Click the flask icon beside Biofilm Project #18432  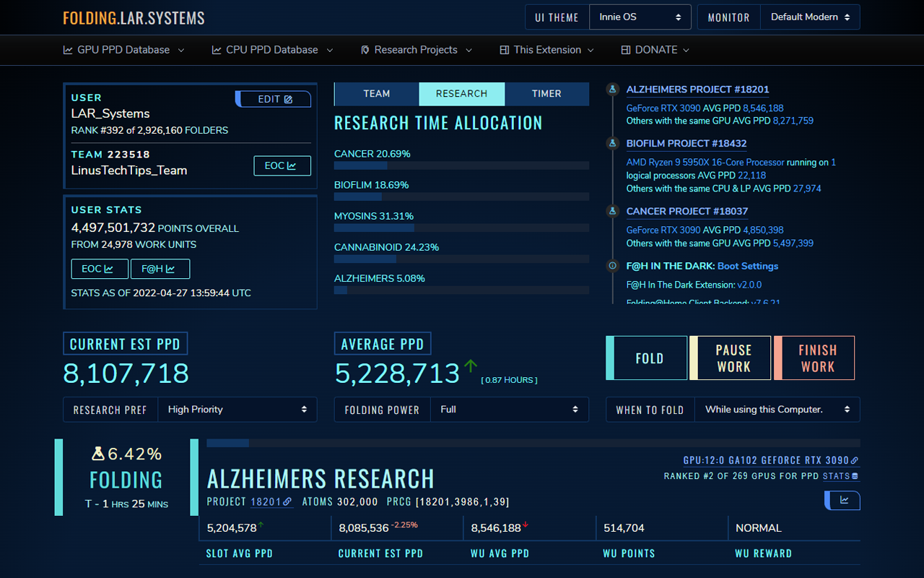(613, 143)
